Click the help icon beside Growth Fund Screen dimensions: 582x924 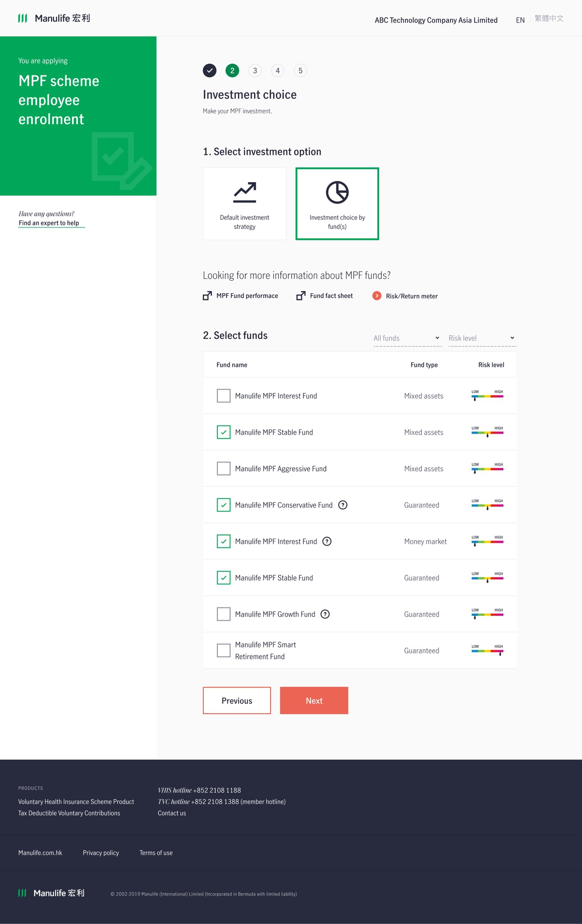pyautogui.click(x=325, y=614)
